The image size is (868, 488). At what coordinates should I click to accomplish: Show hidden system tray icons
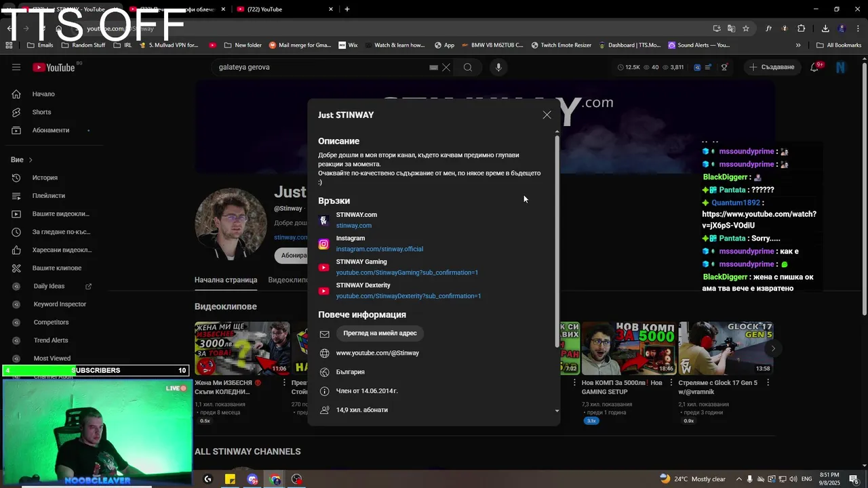[x=739, y=479]
